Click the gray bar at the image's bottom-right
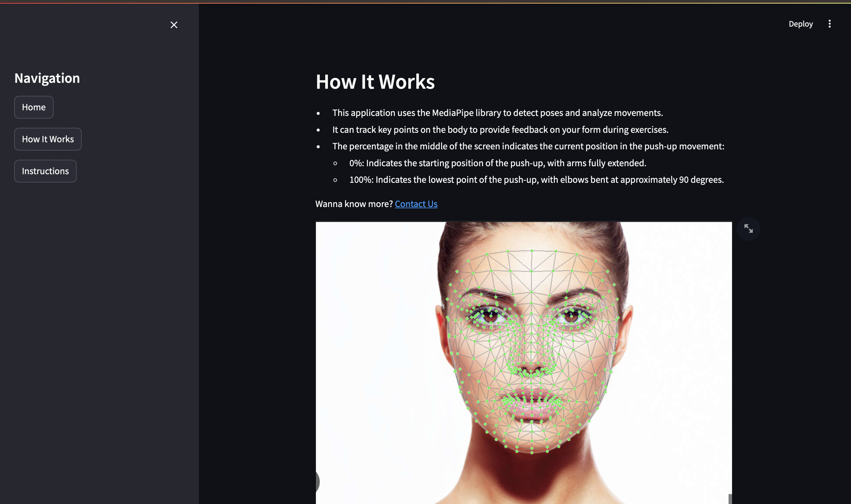The width and height of the screenshot is (851, 504). click(x=730, y=499)
